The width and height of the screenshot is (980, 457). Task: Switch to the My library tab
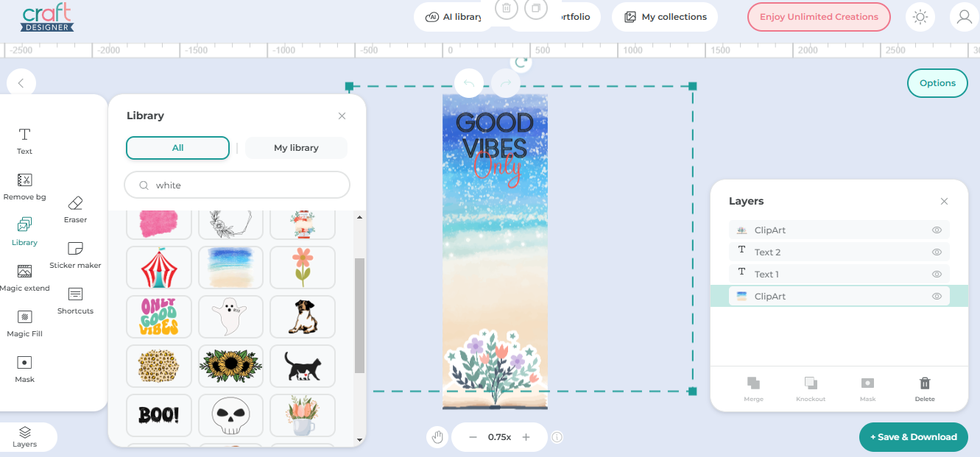click(x=296, y=148)
